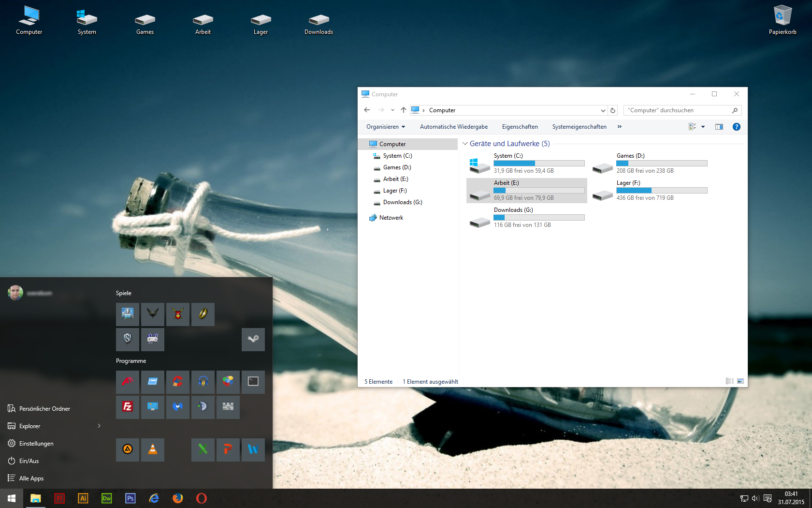This screenshot has width=812, height=508.
Task: Launch Dreamweaver from the taskbar
Action: (x=107, y=498)
